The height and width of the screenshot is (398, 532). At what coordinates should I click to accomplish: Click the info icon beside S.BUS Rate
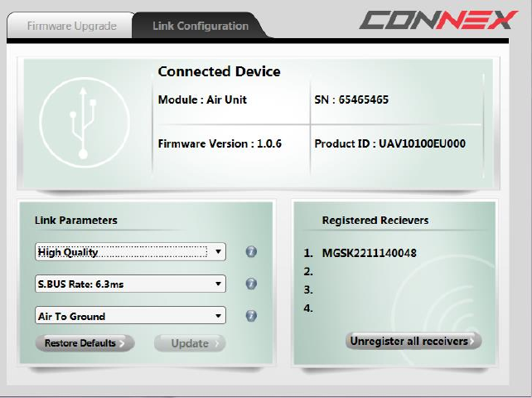pos(251,284)
